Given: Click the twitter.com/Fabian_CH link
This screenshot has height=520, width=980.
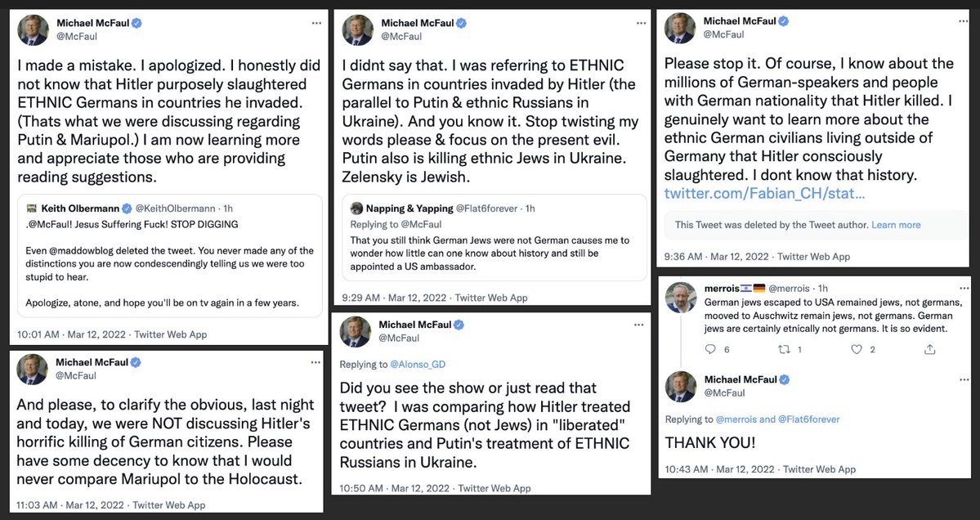Looking at the screenshot, I should pos(763,194).
